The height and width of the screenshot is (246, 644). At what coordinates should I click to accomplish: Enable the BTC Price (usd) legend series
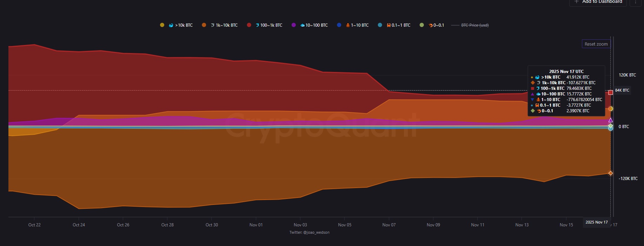(x=474, y=25)
